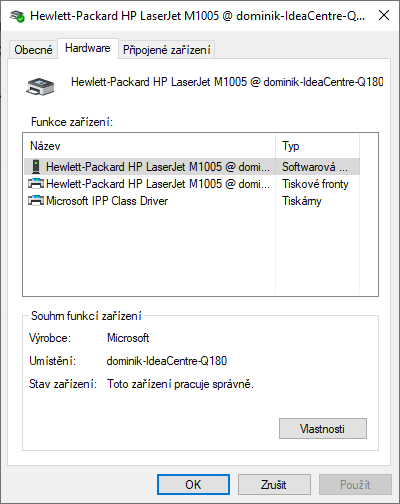Click the printer icon in the title bar
400x504 pixels.
17,16
